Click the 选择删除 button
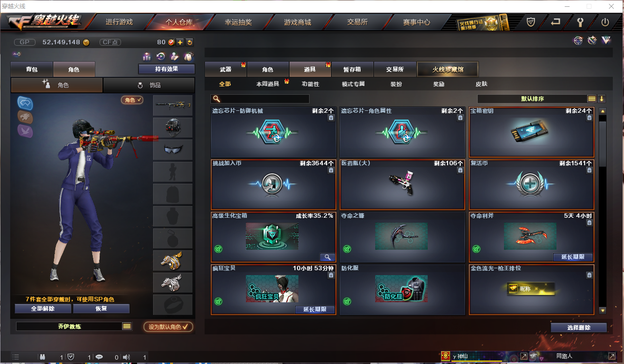This screenshot has height=364, width=624. pyautogui.click(x=579, y=328)
